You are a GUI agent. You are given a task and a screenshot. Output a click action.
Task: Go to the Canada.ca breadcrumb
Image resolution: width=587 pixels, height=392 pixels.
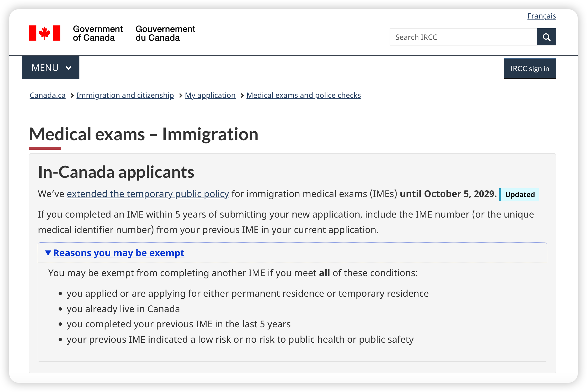click(48, 95)
